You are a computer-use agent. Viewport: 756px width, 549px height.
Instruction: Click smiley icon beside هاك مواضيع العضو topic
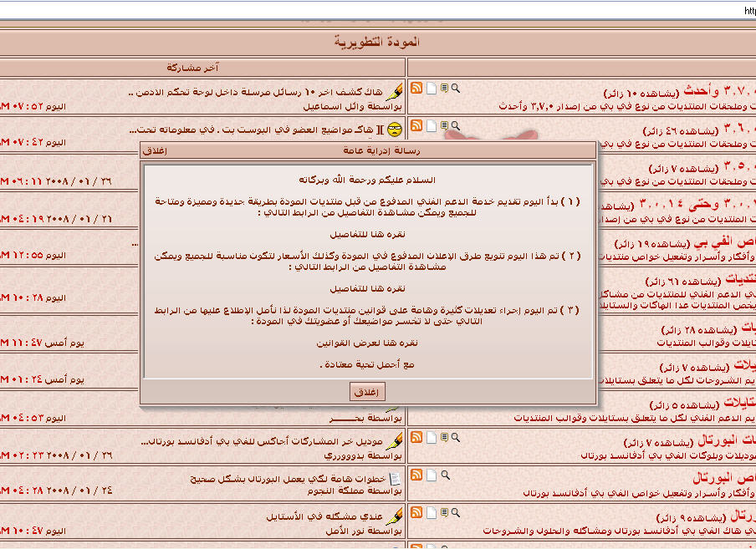[396, 128]
